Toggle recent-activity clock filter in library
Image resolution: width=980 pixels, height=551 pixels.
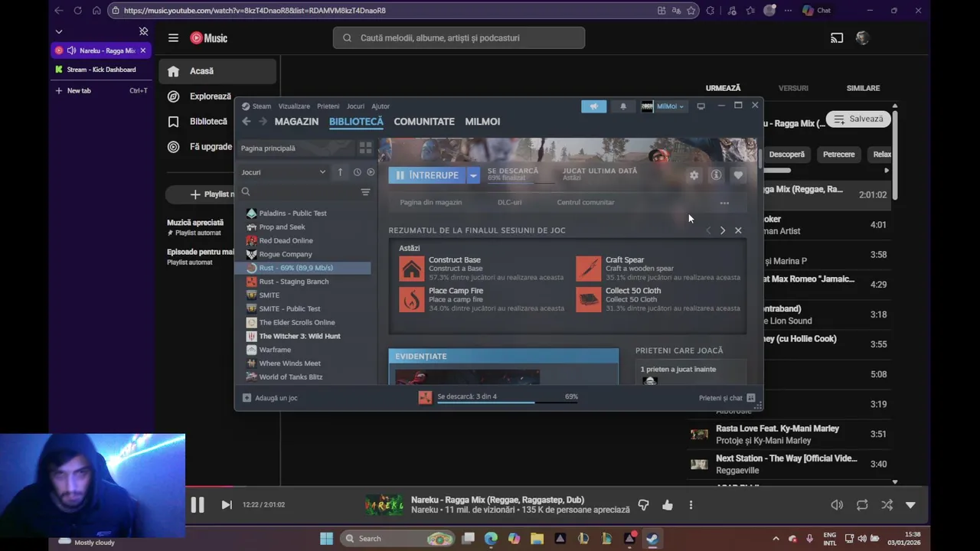pos(357,172)
